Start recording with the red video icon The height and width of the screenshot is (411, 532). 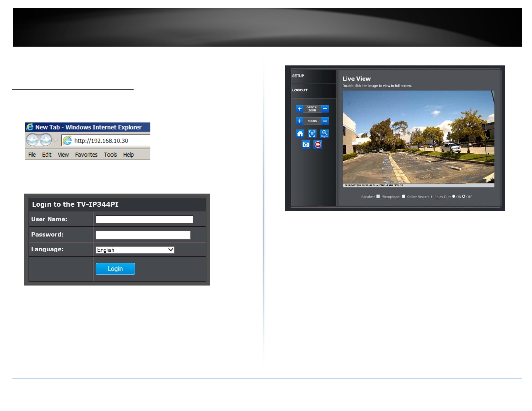pyautogui.click(x=318, y=145)
